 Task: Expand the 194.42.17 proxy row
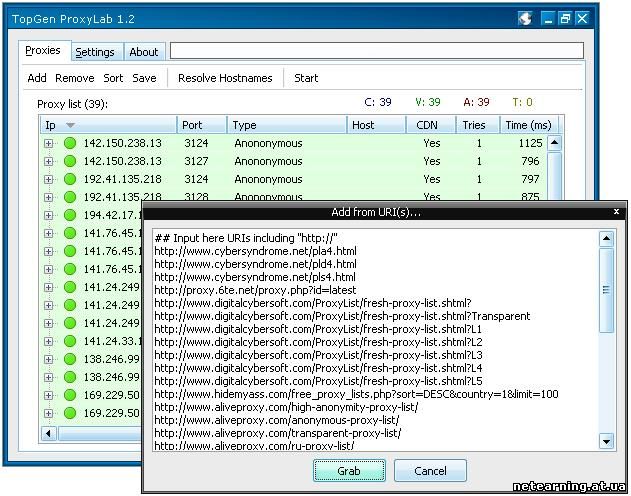pos(49,215)
